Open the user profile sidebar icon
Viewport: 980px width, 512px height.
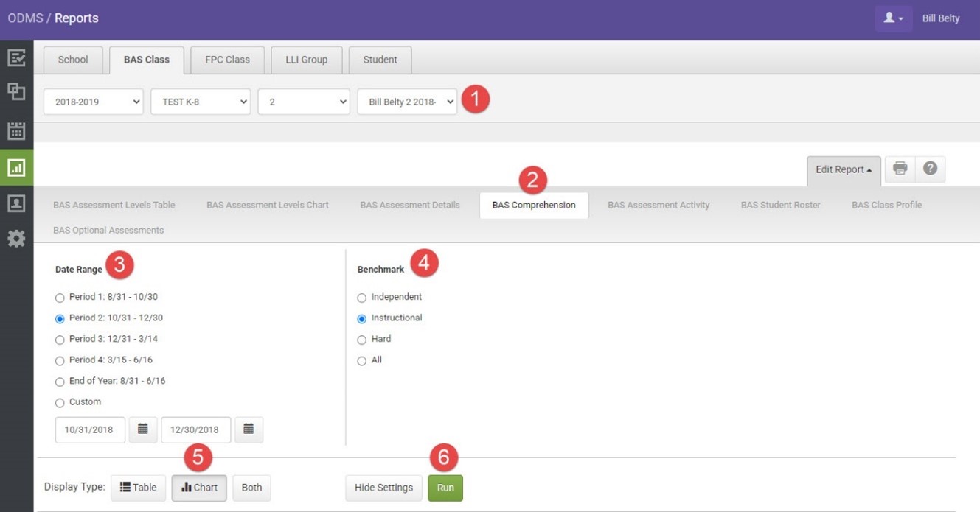pyautogui.click(x=16, y=204)
